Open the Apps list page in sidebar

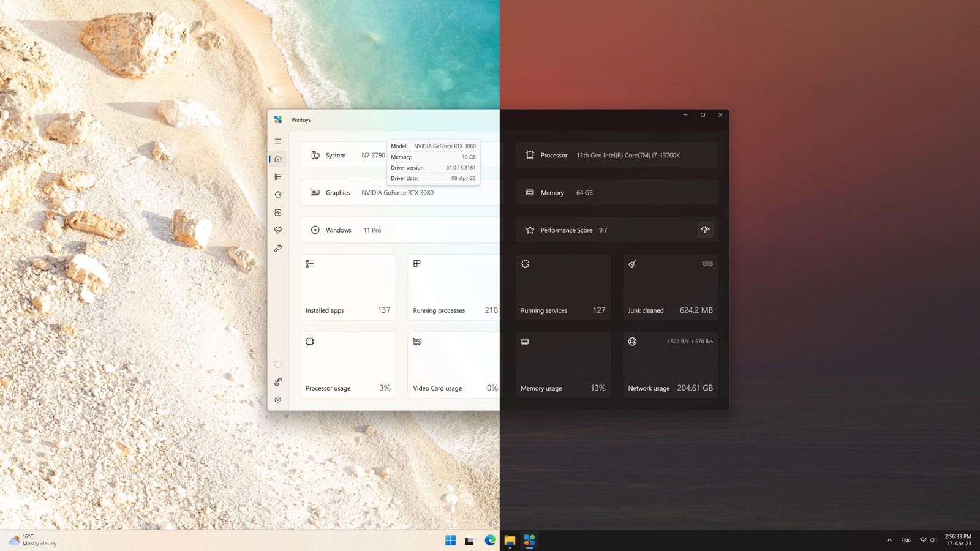click(278, 177)
